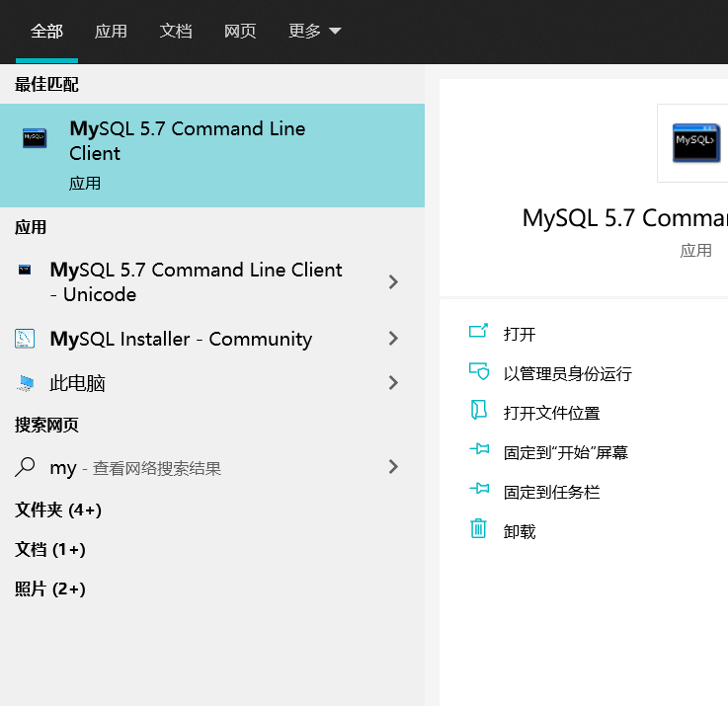Expand options for MySQL Command Line Client - Unicode

(393, 281)
